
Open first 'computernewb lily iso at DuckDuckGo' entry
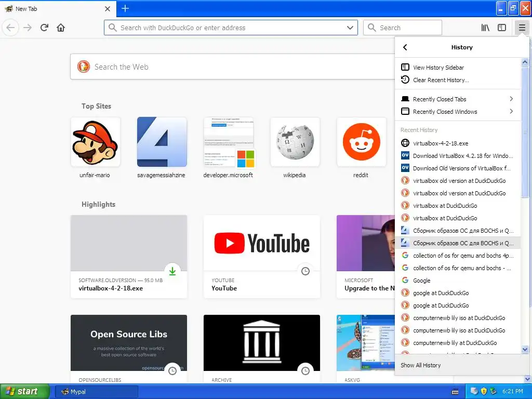click(x=458, y=318)
